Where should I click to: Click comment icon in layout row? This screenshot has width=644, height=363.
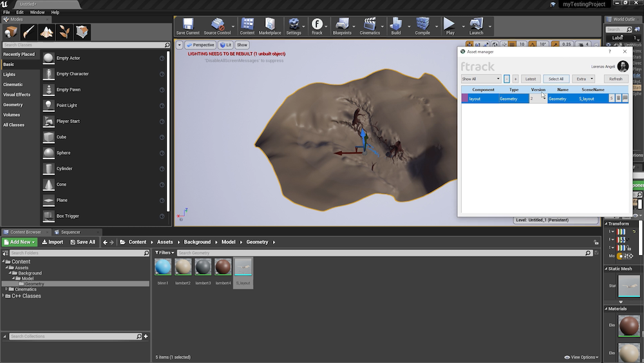coord(625,98)
